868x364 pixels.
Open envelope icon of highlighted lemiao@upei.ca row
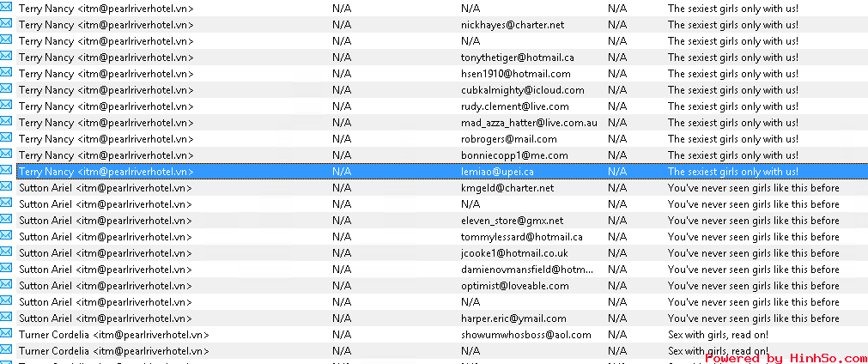[6, 171]
